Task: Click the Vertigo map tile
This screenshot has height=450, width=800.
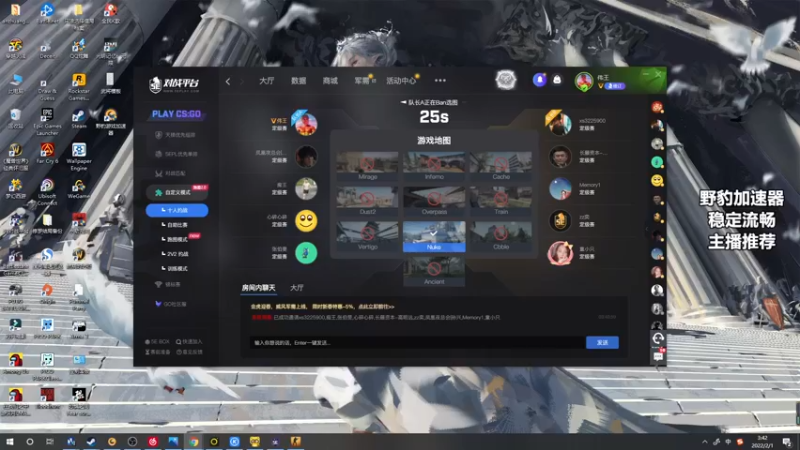Action: (367, 236)
